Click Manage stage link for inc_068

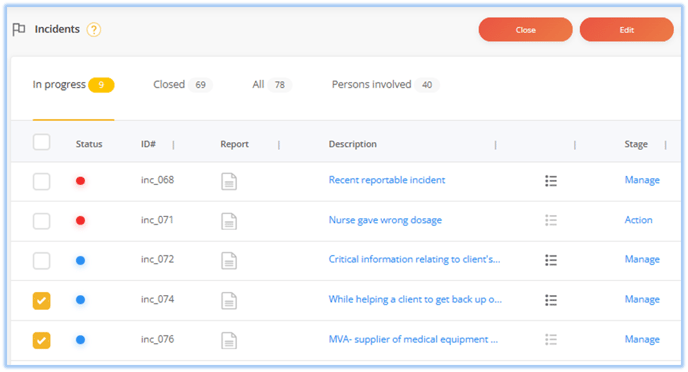click(642, 180)
